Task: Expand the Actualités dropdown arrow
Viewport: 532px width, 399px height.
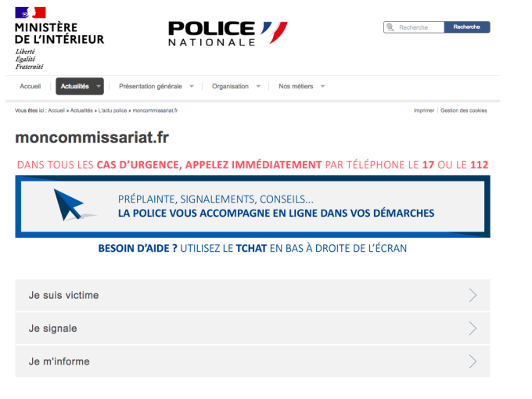Action: 99,86
